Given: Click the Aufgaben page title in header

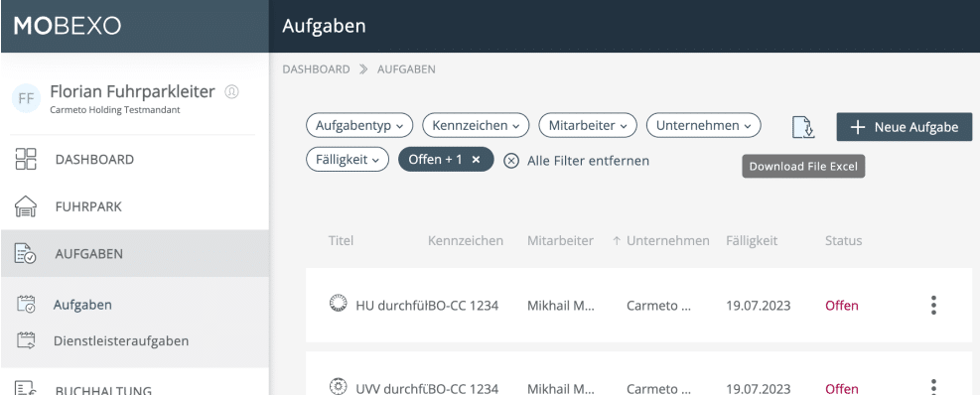Looking at the screenshot, I should click(324, 26).
